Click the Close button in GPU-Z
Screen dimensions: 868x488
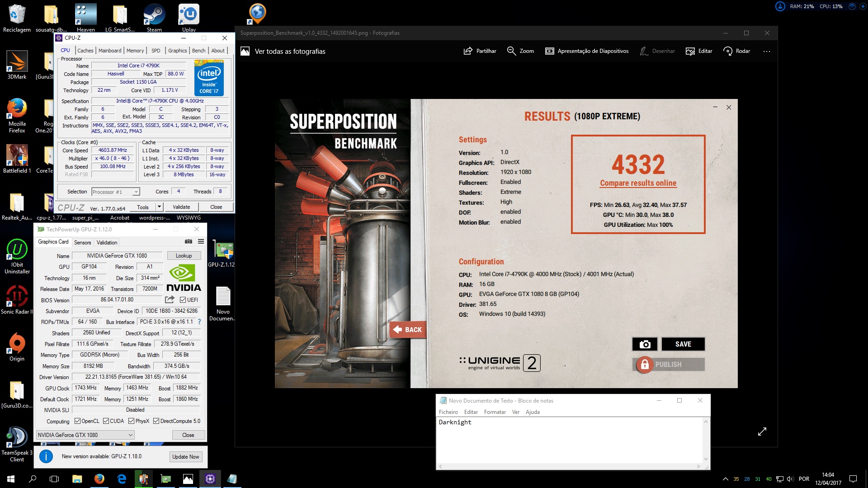point(188,435)
